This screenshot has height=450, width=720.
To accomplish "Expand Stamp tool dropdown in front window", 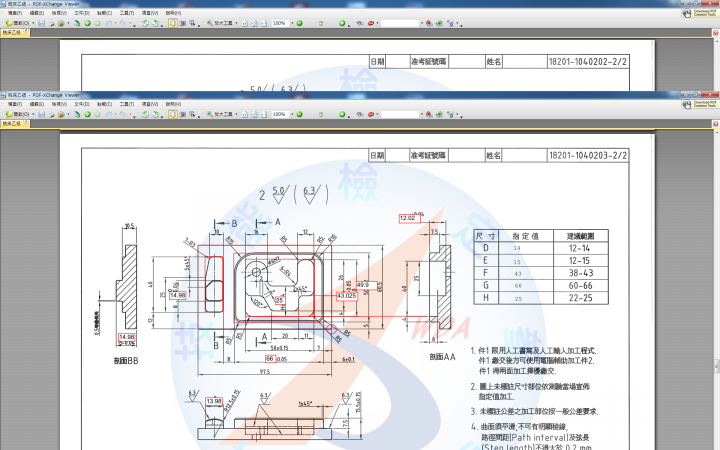I will tap(377, 114).
